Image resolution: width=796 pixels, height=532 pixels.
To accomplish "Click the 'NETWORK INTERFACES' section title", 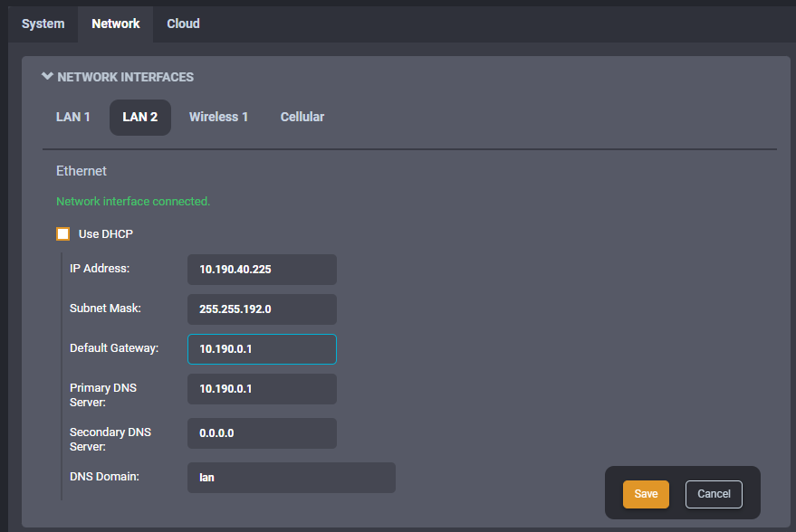I will (x=125, y=77).
